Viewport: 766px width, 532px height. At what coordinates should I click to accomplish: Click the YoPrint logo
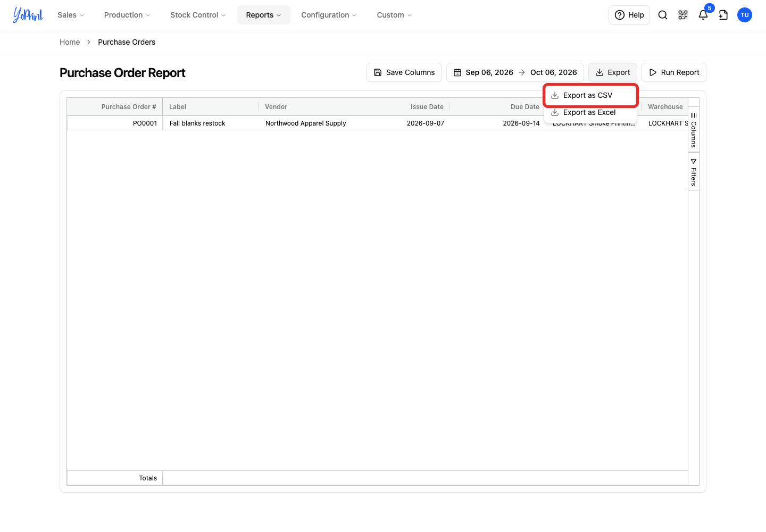(x=28, y=15)
